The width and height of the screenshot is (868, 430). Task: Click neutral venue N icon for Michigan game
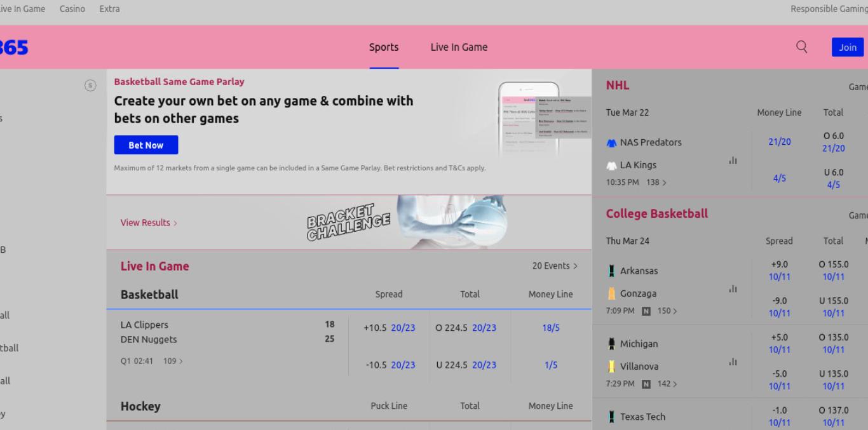point(646,384)
